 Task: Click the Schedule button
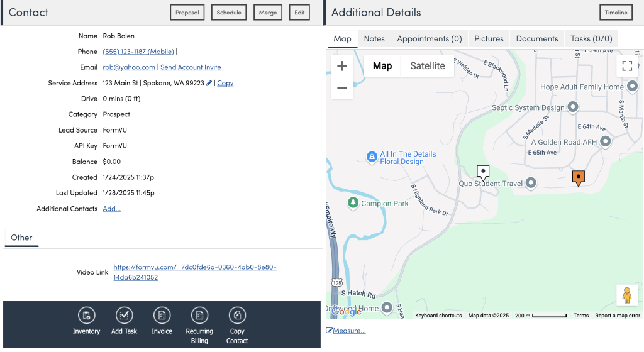[229, 13]
